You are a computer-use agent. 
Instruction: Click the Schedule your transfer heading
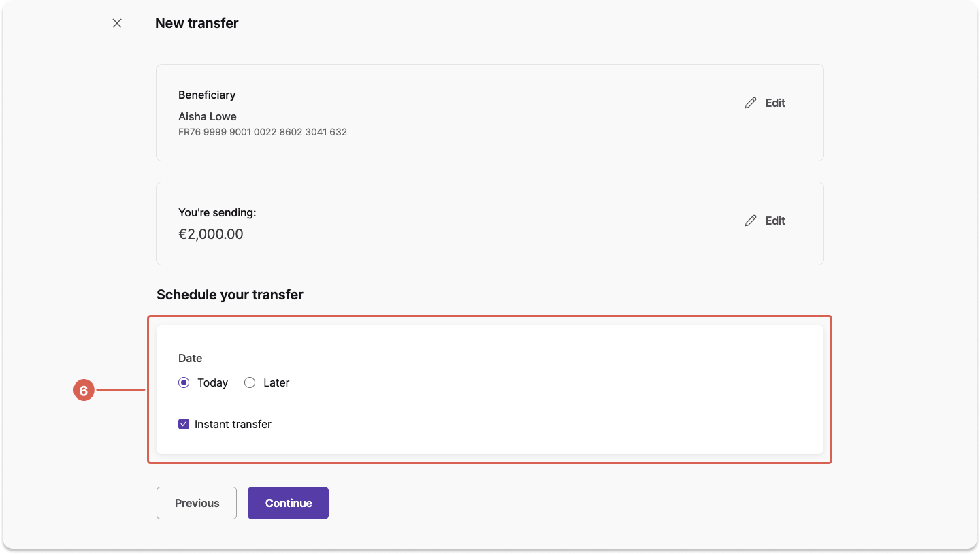click(x=230, y=295)
